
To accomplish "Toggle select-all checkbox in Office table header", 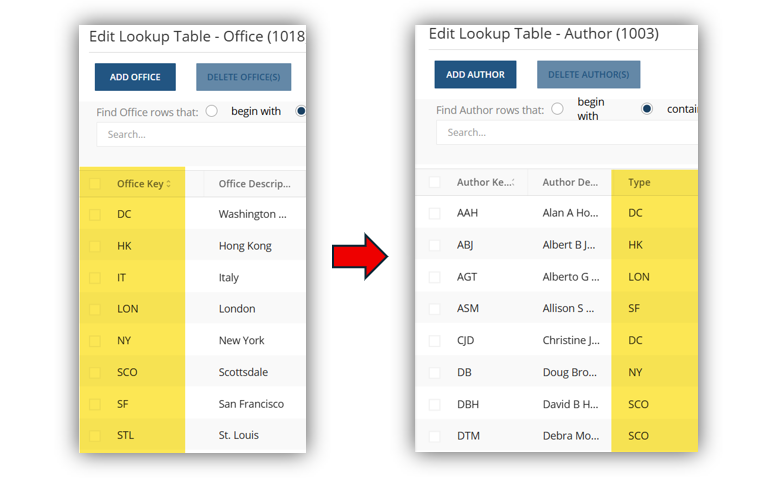I will (x=95, y=183).
